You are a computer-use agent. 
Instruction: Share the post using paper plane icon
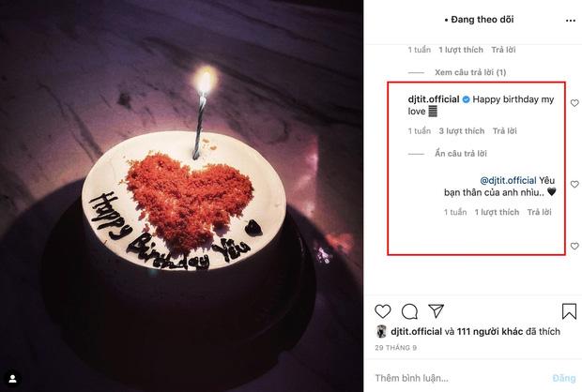pyautogui.click(x=436, y=311)
